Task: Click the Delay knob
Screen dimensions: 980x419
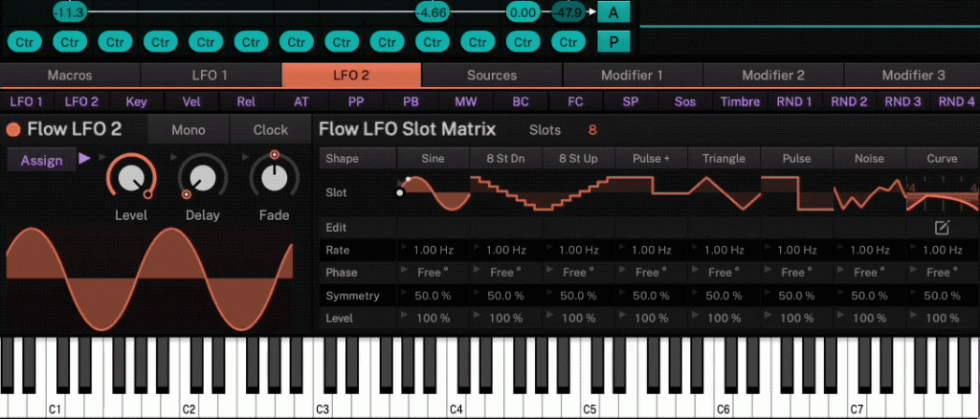Action: pos(202,177)
